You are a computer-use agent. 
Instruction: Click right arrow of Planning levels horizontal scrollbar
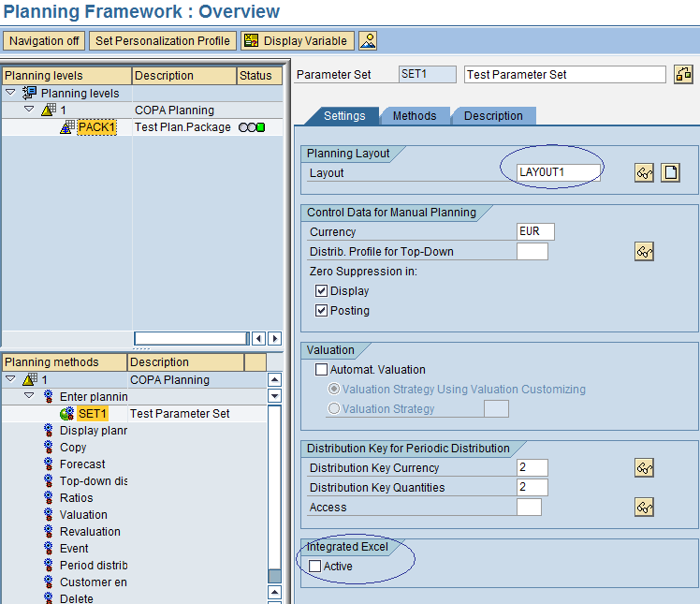[x=275, y=339]
